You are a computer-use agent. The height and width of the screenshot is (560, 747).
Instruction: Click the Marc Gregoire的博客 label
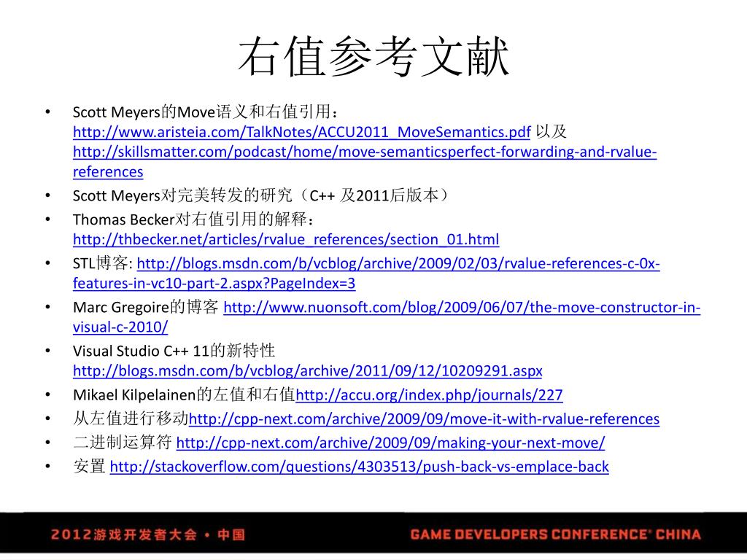(x=146, y=307)
